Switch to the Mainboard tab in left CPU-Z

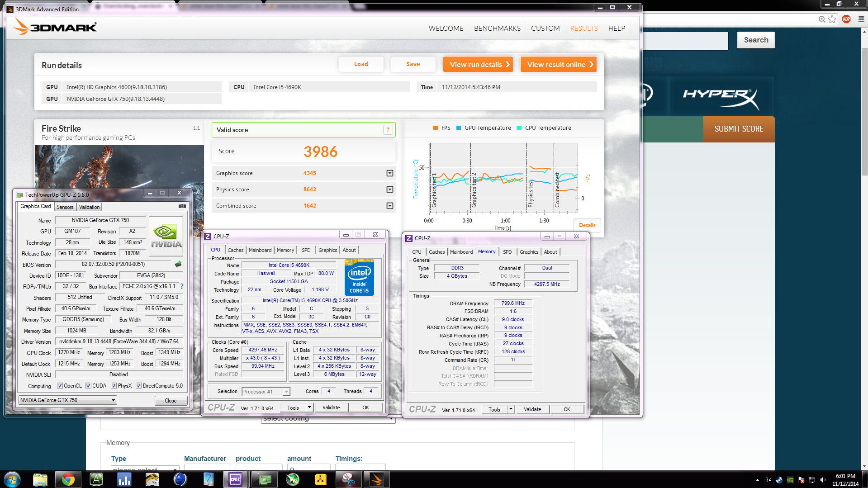260,250
